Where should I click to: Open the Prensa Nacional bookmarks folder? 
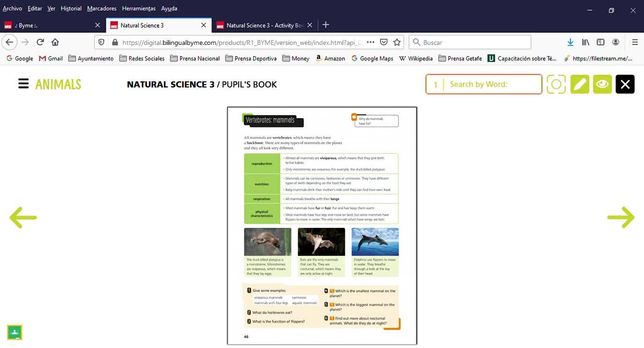coord(195,58)
